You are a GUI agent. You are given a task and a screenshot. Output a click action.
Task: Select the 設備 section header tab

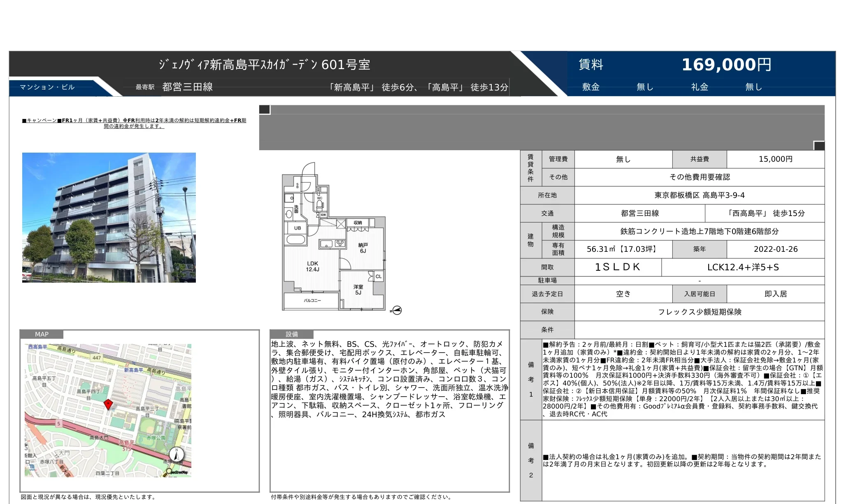pyautogui.click(x=292, y=334)
